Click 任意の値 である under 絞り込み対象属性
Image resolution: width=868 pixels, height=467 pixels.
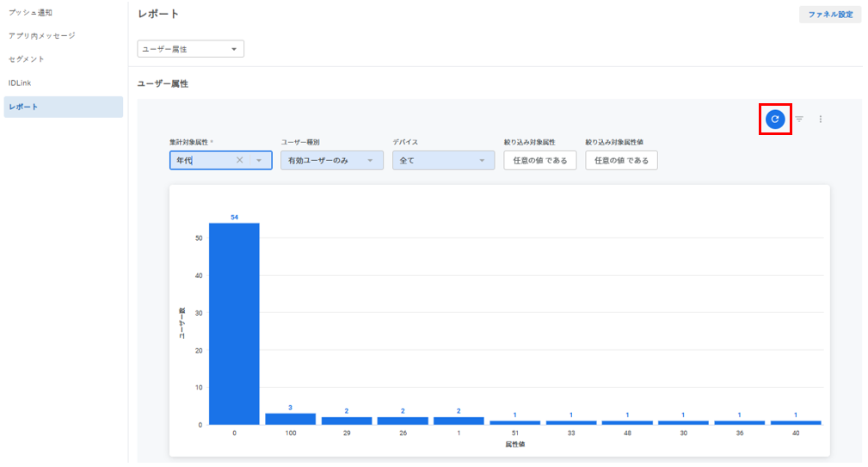click(539, 161)
